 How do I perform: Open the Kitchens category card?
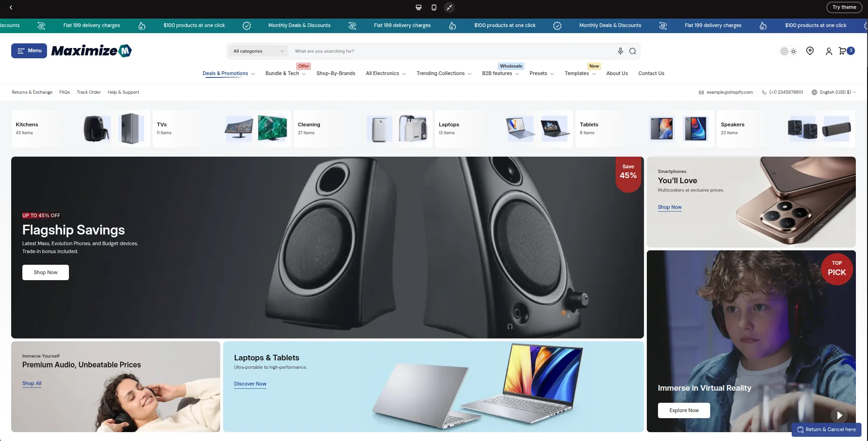coord(81,129)
